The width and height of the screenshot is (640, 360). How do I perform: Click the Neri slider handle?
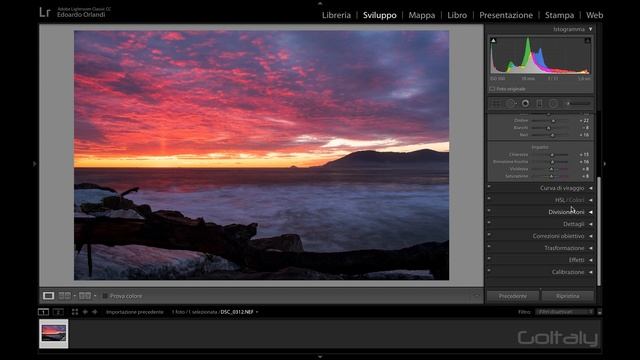pos(553,135)
